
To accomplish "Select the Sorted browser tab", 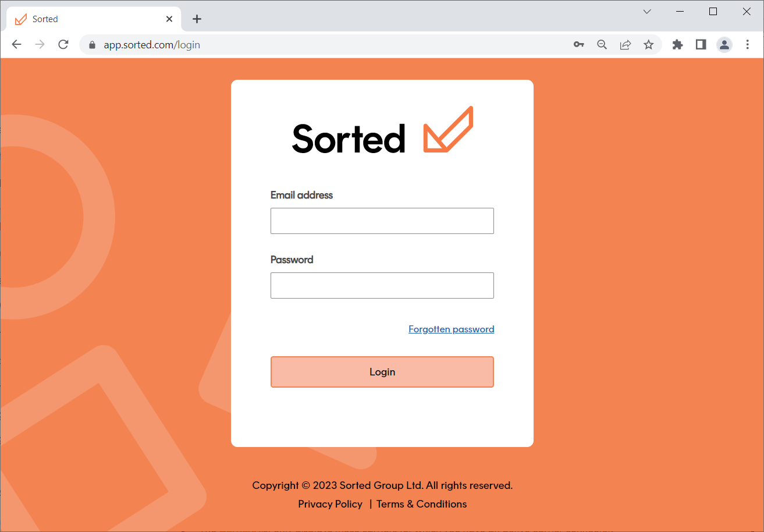I will 87,19.
